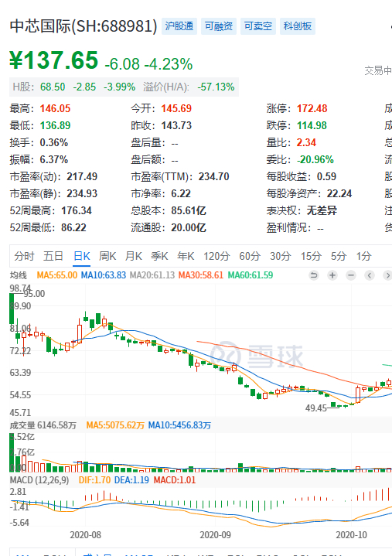Click the current price ¥137.65

click(x=54, y=60)
